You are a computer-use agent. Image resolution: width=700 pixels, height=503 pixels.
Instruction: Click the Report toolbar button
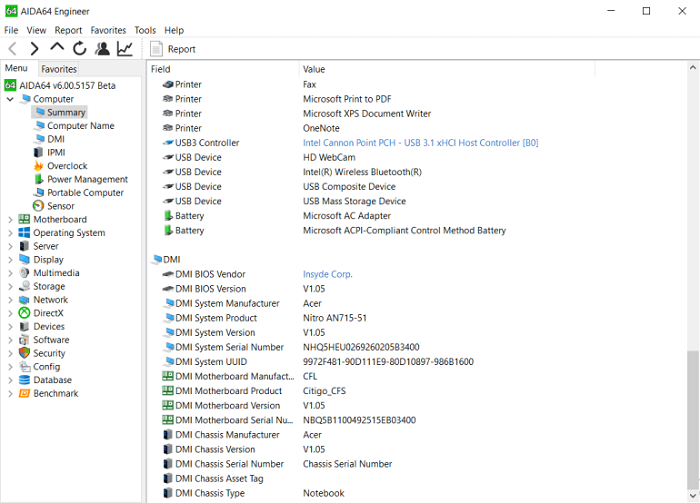173,49
